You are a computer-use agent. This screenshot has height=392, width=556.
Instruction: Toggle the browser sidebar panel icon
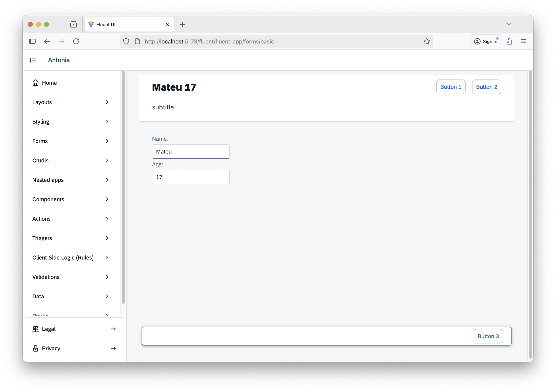click(32, 41)
